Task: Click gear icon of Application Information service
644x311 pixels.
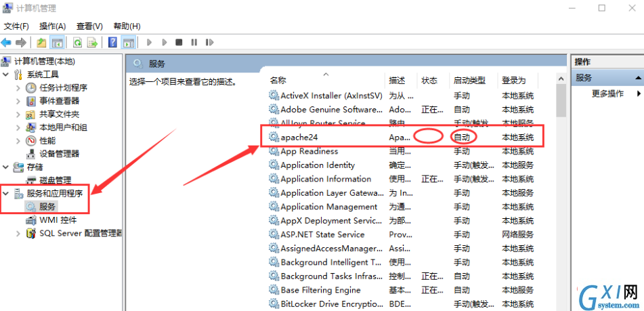Action: [x=274, y=179]
